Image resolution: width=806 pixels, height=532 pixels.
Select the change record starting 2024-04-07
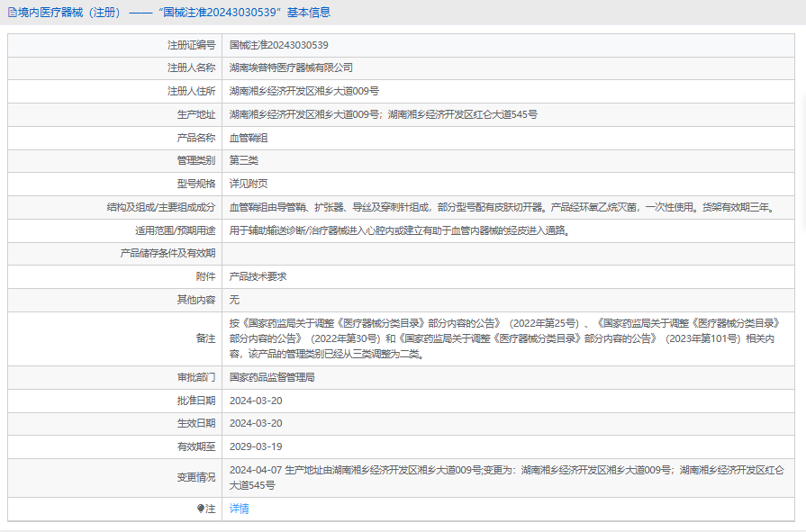(507, 477)
